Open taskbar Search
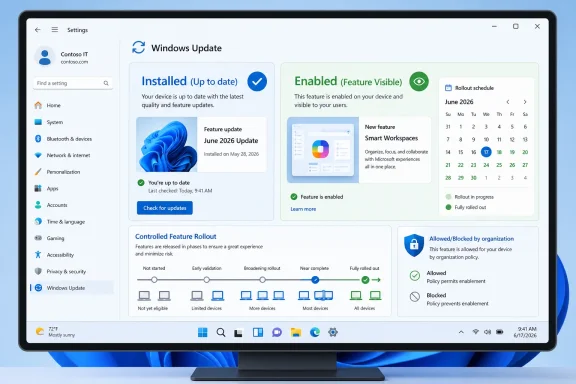This screenshot has height=384, width=576. click(221, 333)
